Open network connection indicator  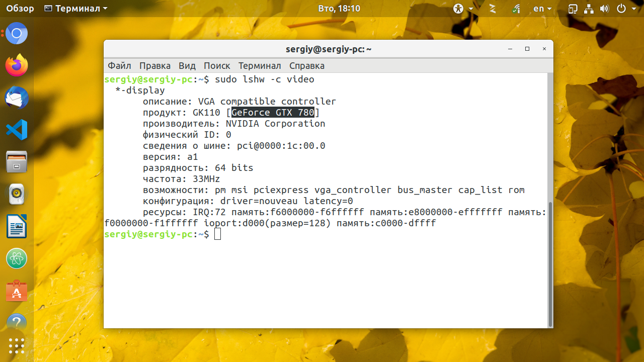(589, 9)
